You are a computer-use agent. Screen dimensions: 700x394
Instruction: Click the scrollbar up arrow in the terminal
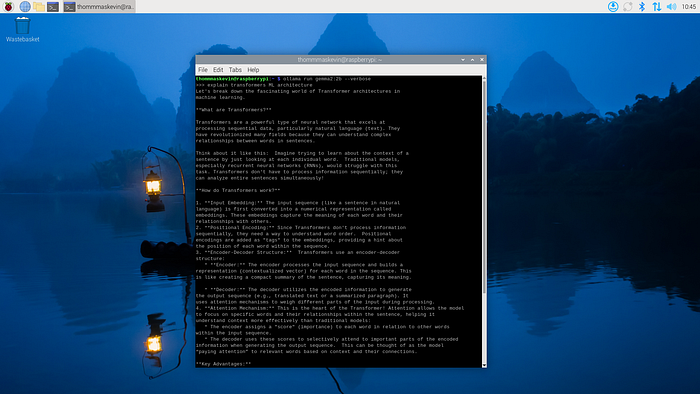tap(484, 78)
